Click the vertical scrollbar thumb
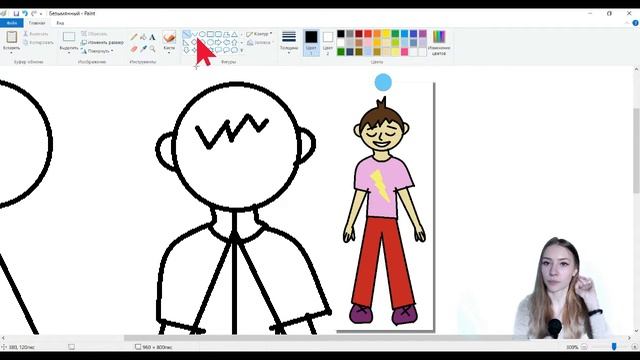640x360 pixels. 636,150
